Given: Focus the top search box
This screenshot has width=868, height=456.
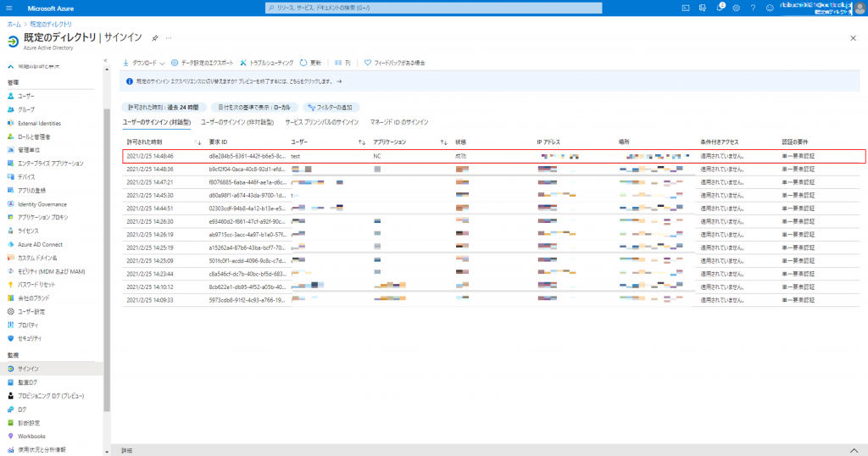Looking at the screenshot, I should (433, 8).
